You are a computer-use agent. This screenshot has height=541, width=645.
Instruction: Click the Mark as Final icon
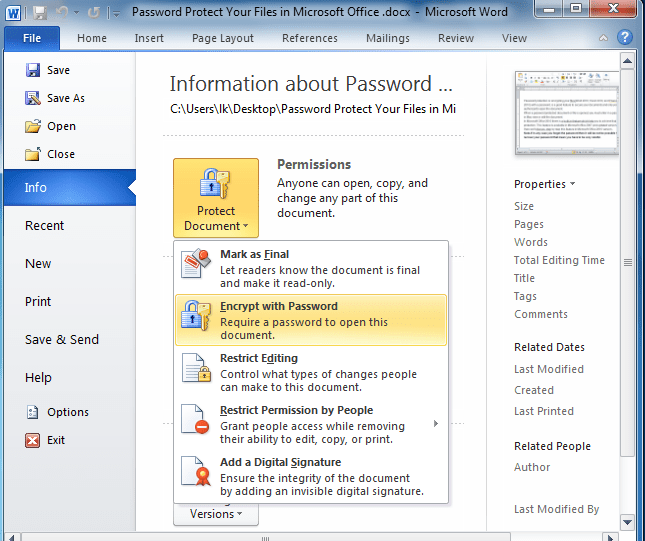196,263
